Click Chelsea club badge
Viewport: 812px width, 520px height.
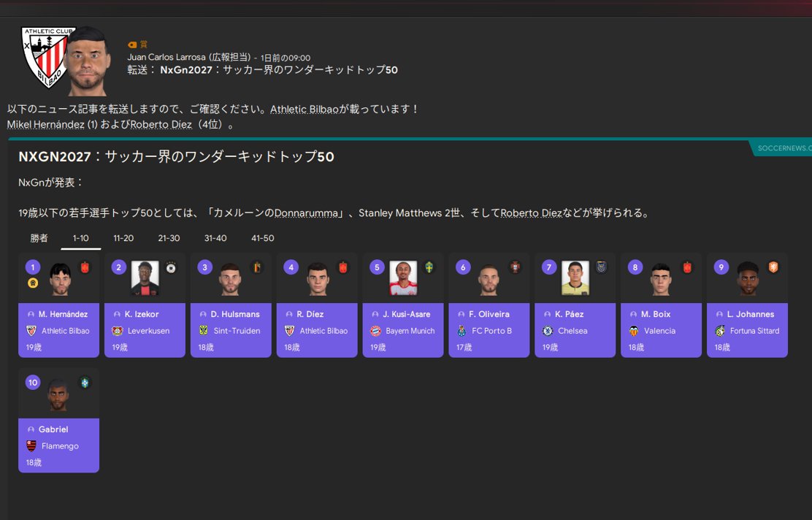(x=548, y=330)
